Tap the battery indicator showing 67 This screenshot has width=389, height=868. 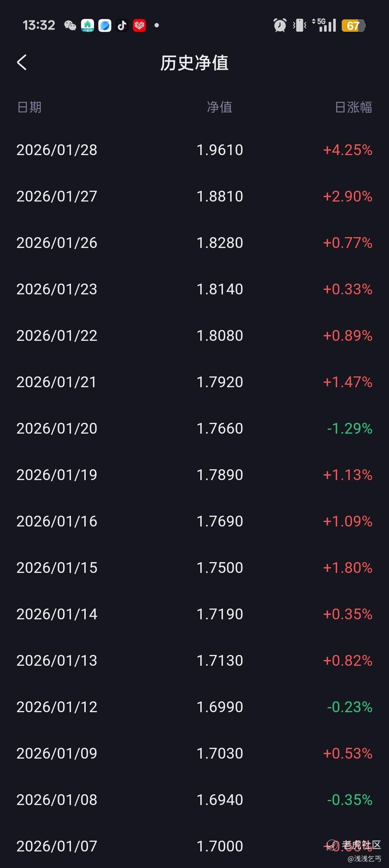click(353, 26)
